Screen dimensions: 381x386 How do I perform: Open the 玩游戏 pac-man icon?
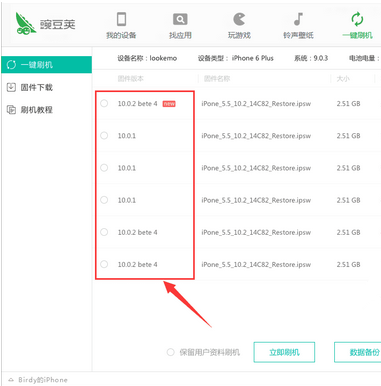[x=239, y=19]
